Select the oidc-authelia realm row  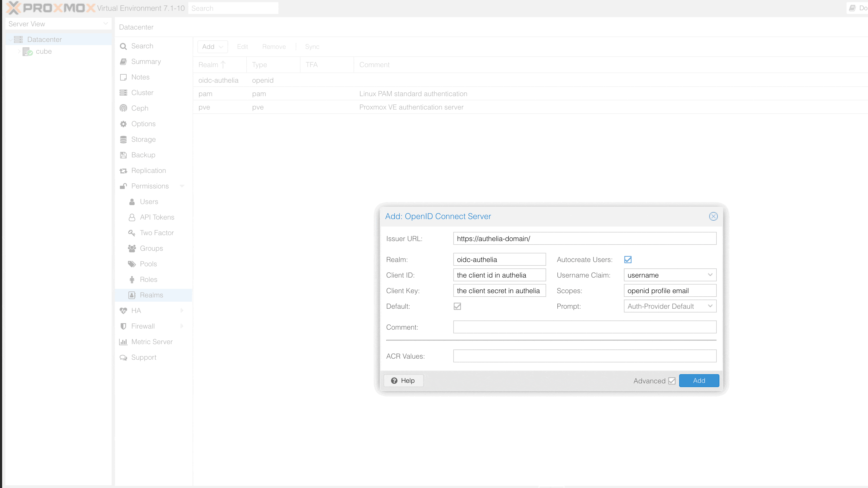[530, 80]
